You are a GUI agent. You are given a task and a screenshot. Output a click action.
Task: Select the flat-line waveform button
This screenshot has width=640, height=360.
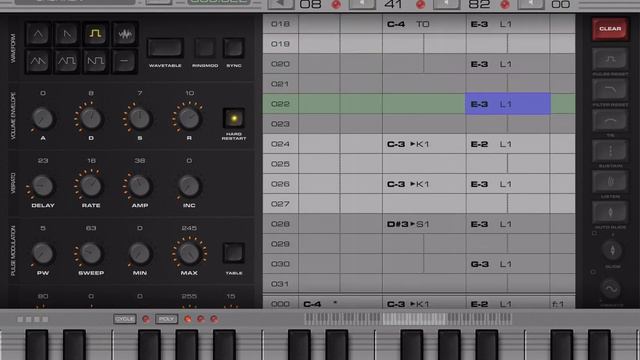pyautogui.click(x=124, y=61)
